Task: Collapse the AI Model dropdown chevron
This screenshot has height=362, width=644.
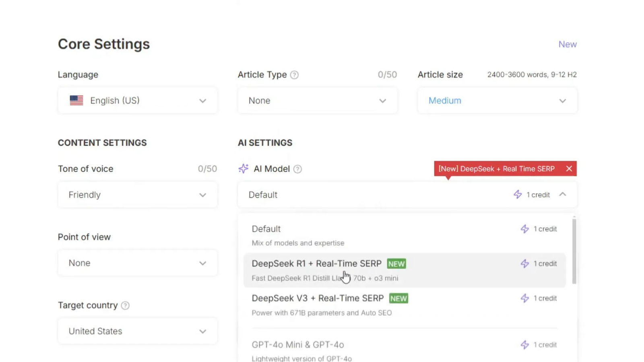Action: point(563,195)
